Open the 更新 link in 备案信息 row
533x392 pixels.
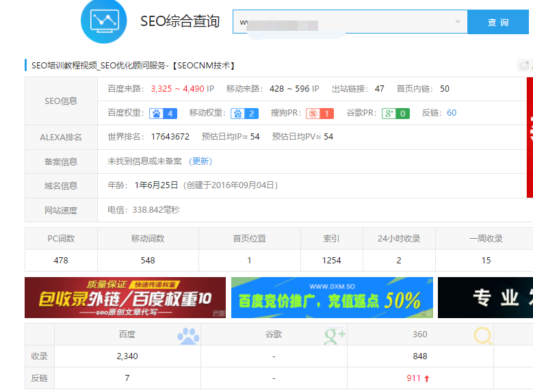tap(200, 161)
